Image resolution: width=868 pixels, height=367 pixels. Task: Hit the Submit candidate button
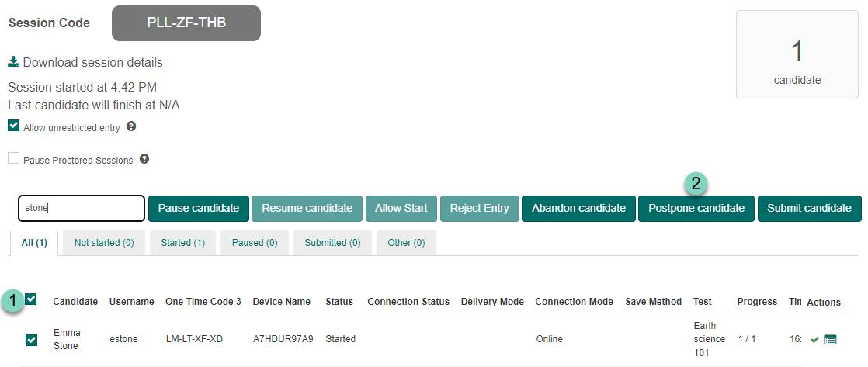point(809,208)
